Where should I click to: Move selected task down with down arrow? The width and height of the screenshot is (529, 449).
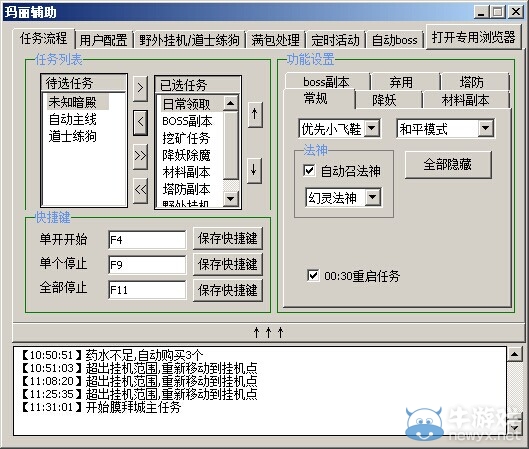[x=255, y=171]
